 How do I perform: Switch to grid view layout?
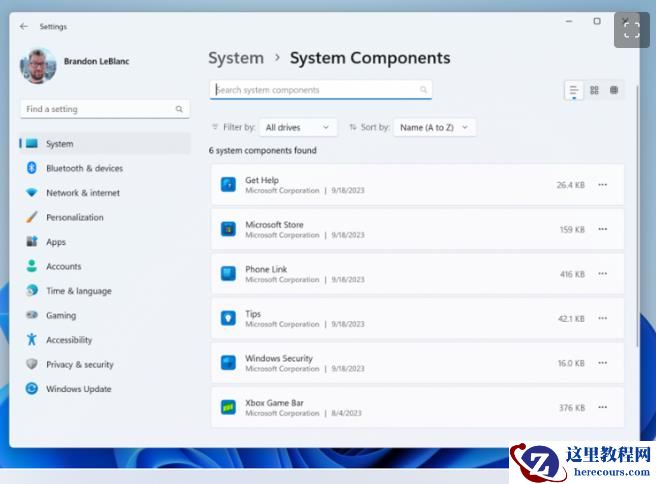[594, 90]
